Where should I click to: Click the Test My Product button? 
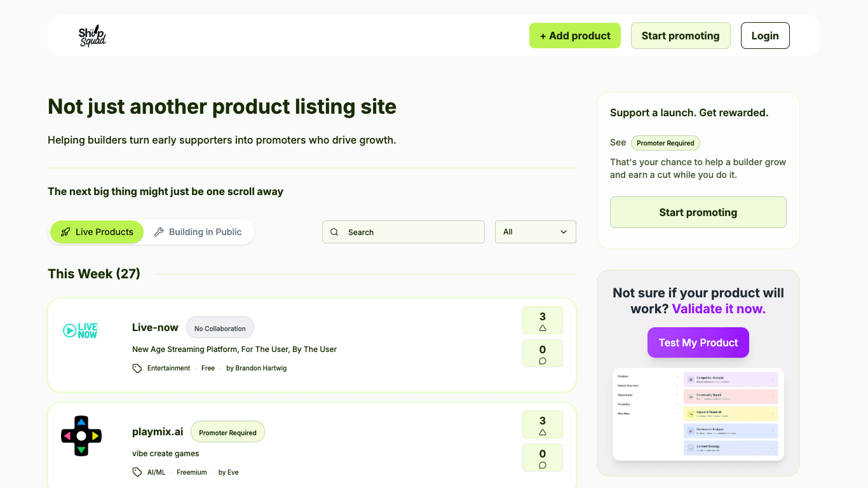[x=698, y=342]
